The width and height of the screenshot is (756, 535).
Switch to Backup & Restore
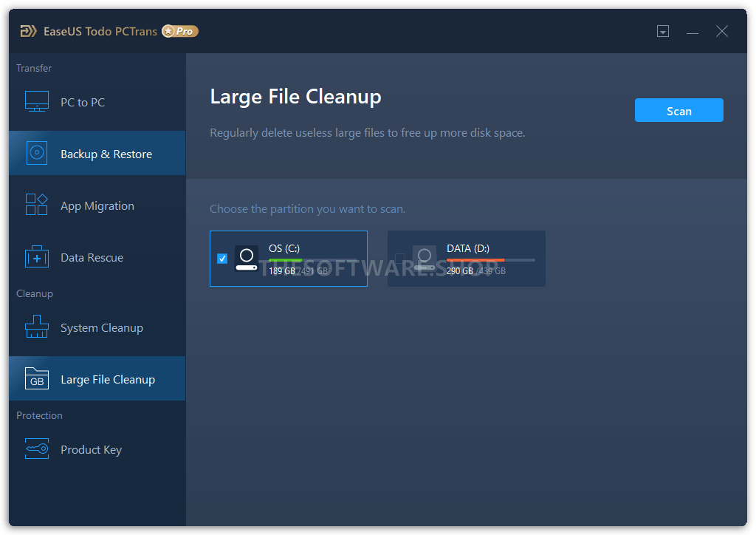click(97, 153)
